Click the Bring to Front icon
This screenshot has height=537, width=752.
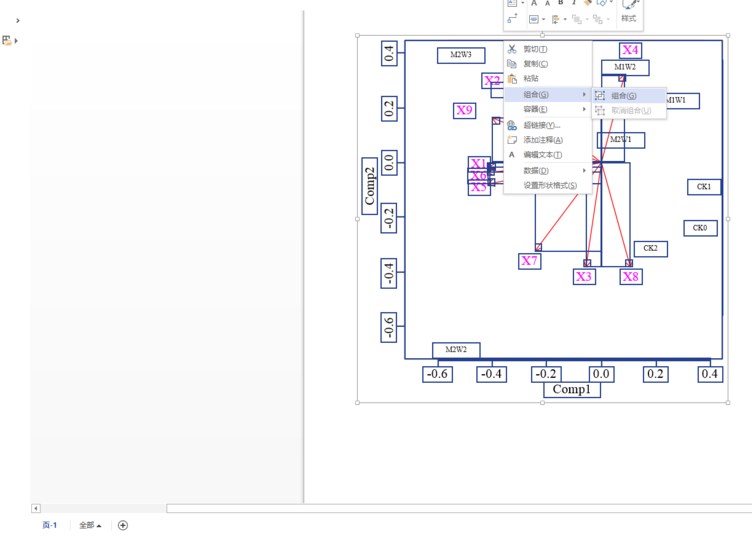[x=576, y=19]
